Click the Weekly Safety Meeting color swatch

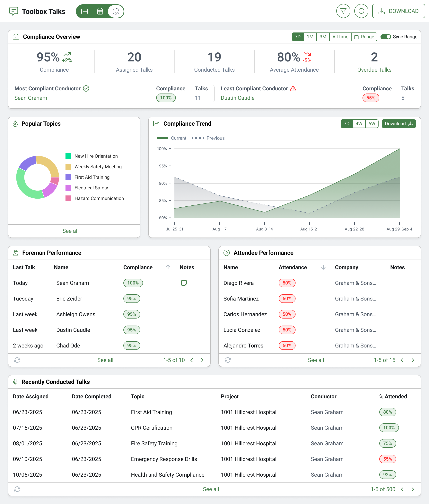(x=68, y=167)
